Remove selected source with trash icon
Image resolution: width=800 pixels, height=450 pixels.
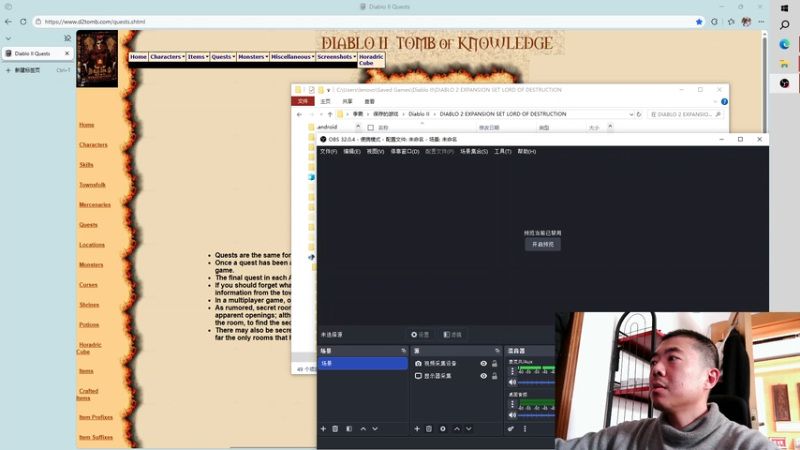point(429,429)
